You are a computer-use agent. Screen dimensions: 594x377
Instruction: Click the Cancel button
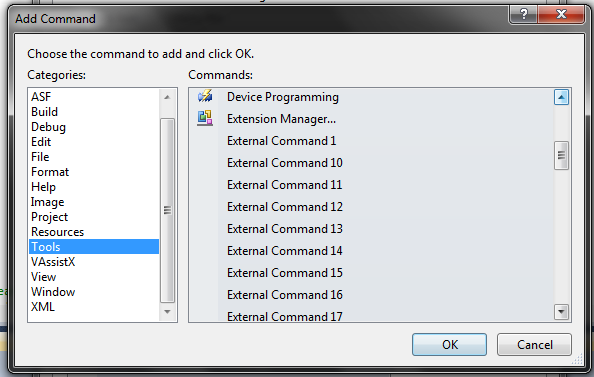click(534, 344)
